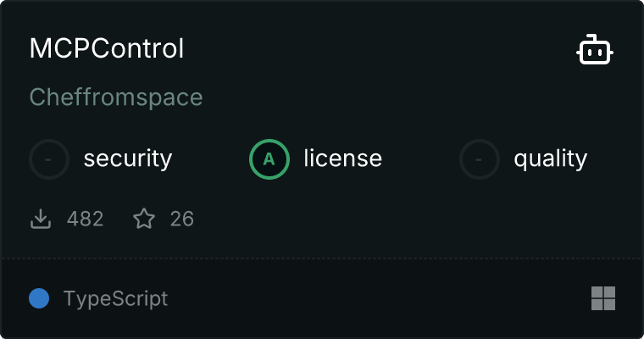This screenshot has height=339, width=644.
Task: Click the robot icon beside MCPControl
Action: click(595, 50)
